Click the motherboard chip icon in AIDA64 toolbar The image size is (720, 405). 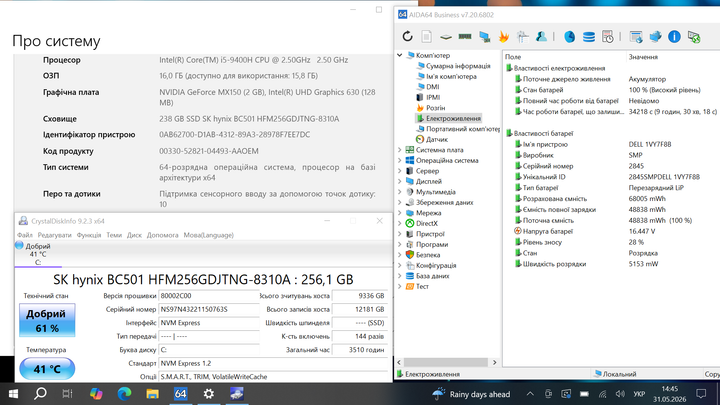coord(445,37)
